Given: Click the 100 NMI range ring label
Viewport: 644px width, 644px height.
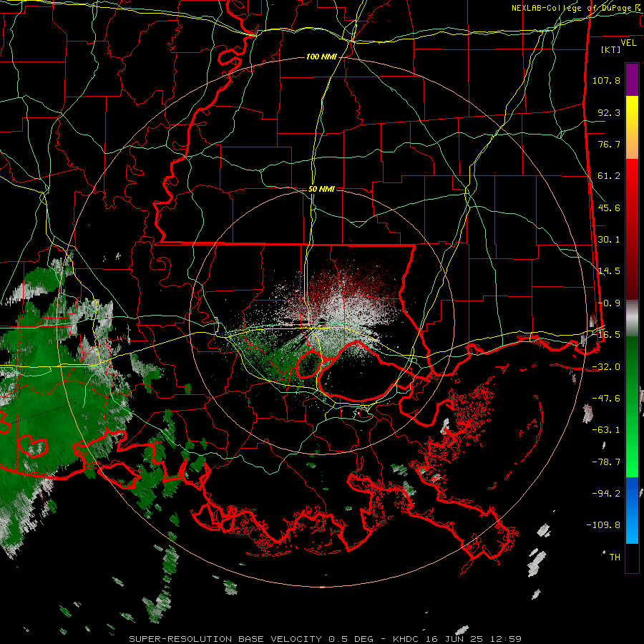Looking at the screenshot, I should pyautogui.click(x=321, y=57).
